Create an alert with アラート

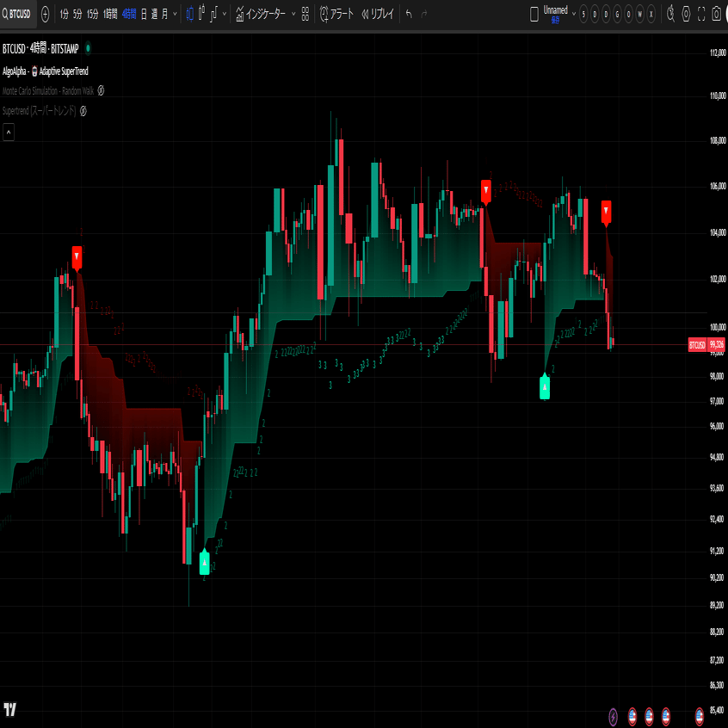pos(336,15)
